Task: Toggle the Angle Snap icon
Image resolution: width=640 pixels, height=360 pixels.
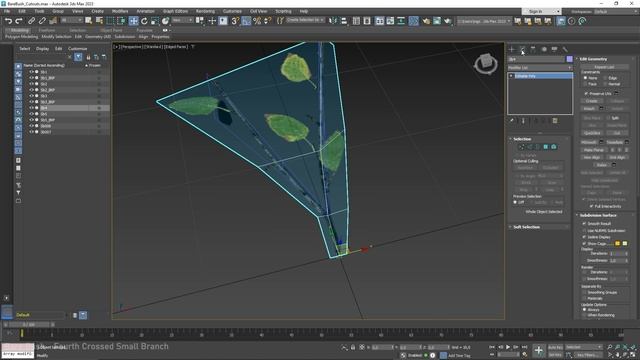Action: click(x=246, y=21)
